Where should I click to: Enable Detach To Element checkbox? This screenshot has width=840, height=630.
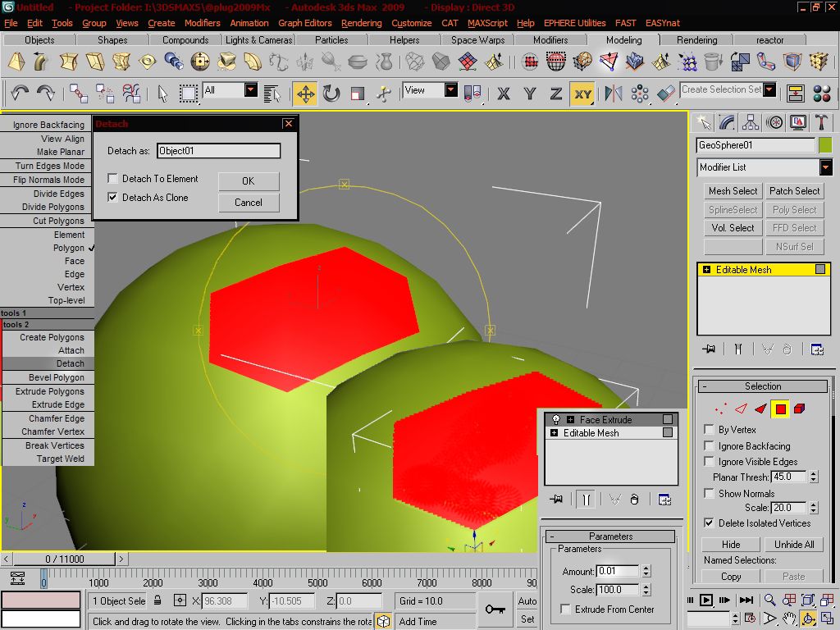coord(112,178)
